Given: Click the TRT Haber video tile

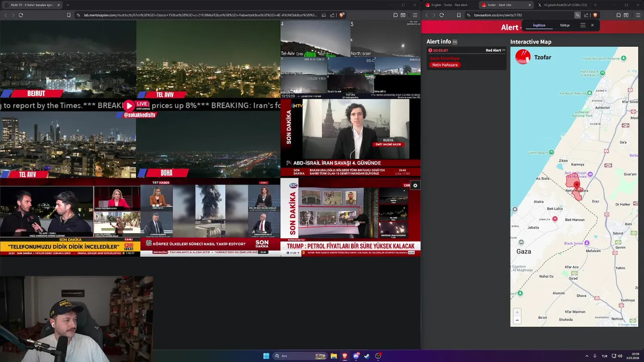Looking at the screenshot, I should tap(210, 217).
